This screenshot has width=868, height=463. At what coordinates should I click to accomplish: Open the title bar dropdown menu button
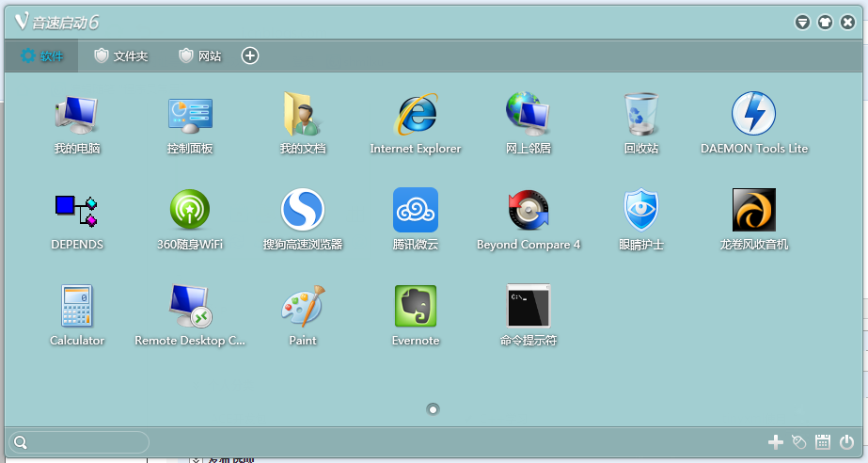click(803, 23)
